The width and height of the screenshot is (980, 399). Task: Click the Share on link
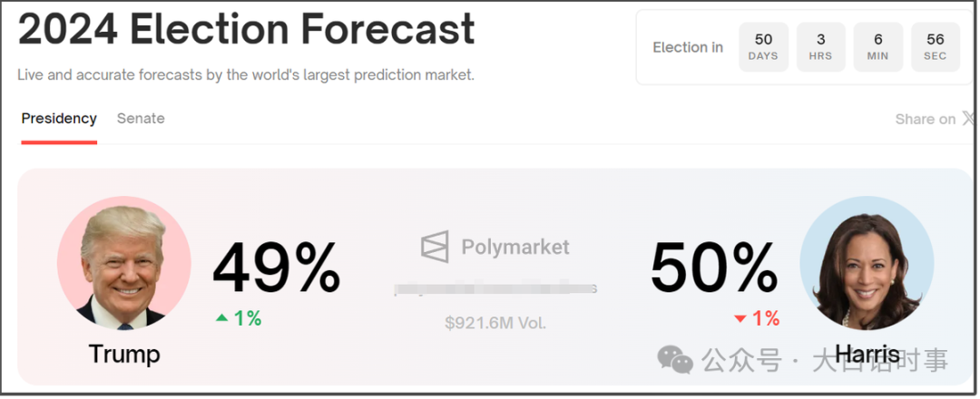coord(925,119)
